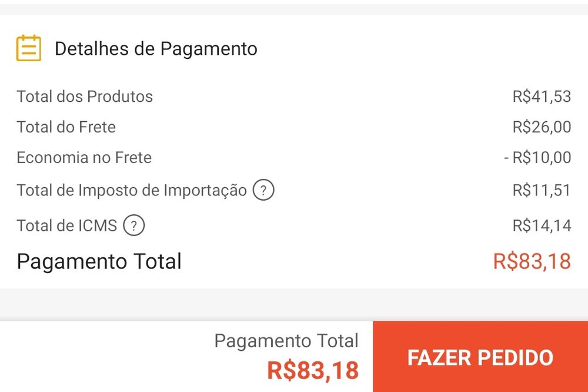Select the - R$10,00 shipping discount

click(537, 158)
